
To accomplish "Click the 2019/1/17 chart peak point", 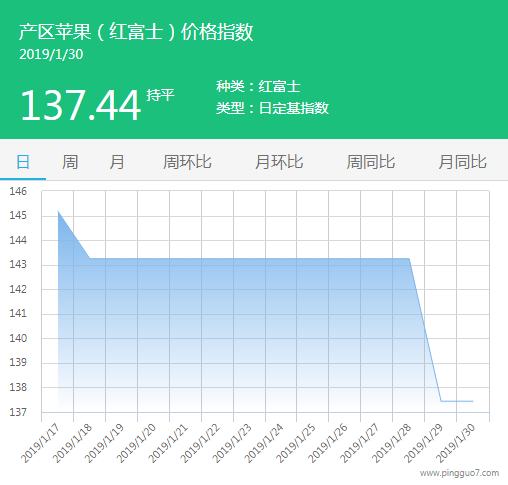I will [58, 211].
